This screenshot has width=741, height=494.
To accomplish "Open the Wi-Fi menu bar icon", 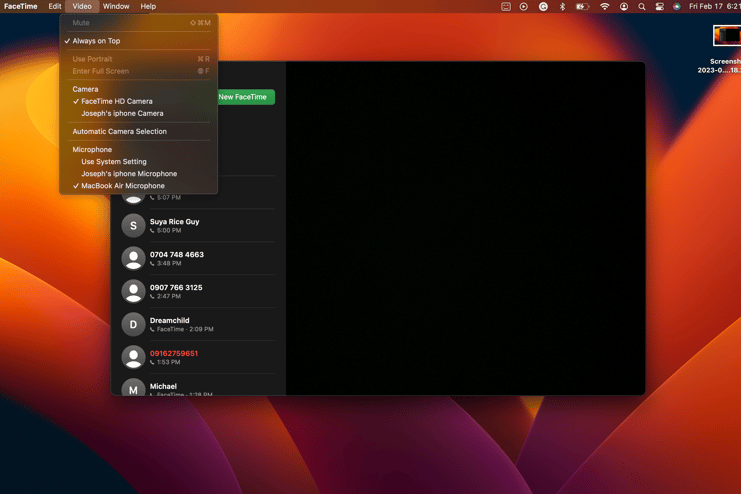I will coord(604,7).
